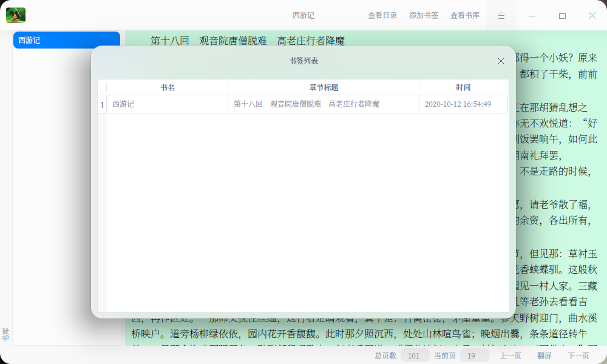Click the 总页数 field showing 101
Viewport: 607px width, 364px height.
pos(415,356)
